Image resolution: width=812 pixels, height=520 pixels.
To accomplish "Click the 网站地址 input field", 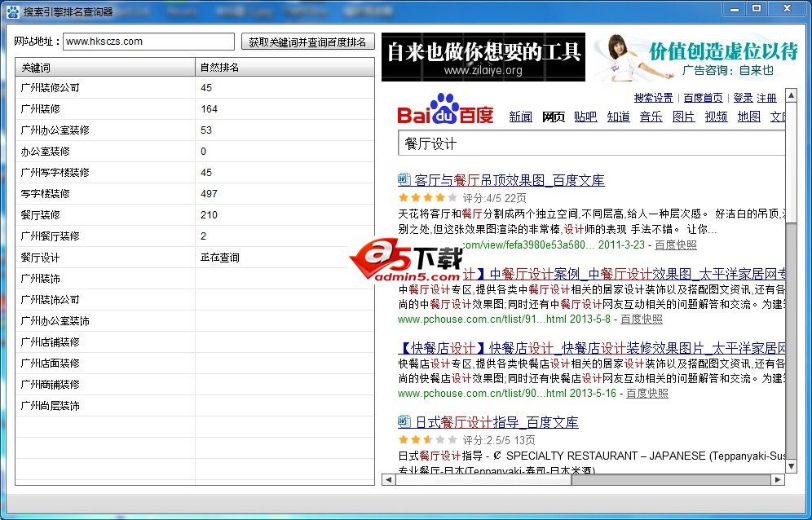I will coord(148,42).
